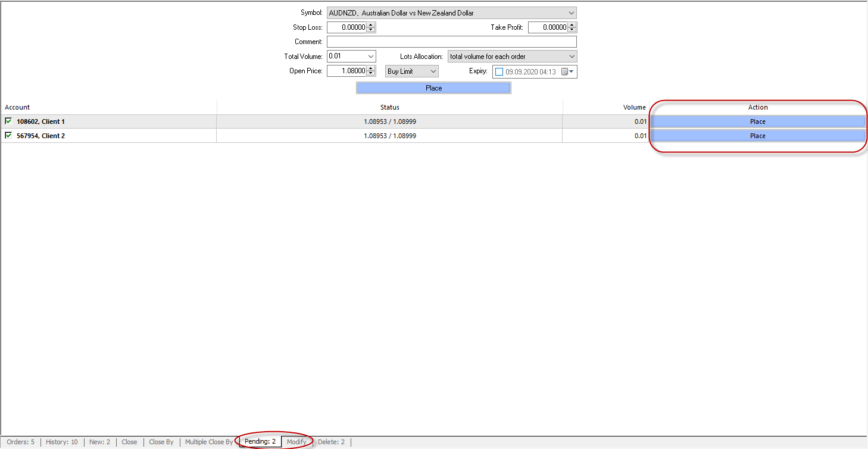Open the History: 10 tab

(62, 442)
